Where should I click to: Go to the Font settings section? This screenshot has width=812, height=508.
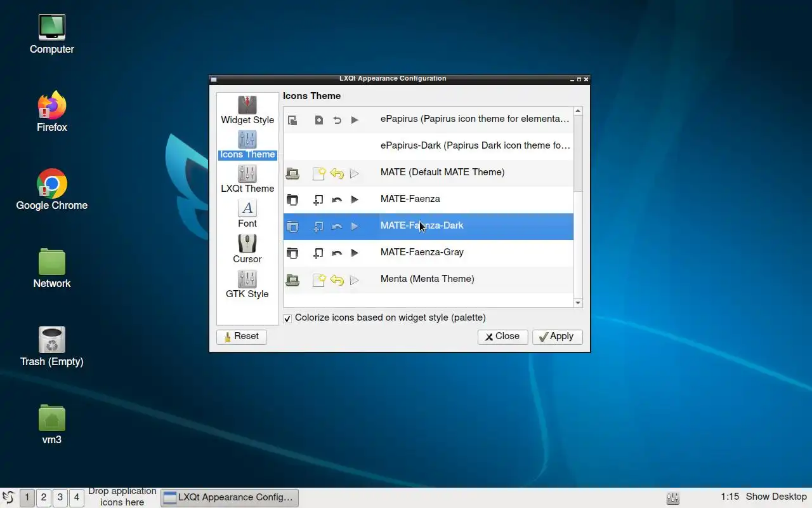point(247,214)
